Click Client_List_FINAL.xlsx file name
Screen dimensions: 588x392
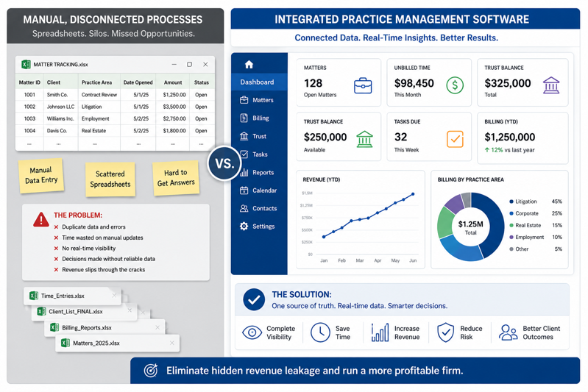[75, 311]
